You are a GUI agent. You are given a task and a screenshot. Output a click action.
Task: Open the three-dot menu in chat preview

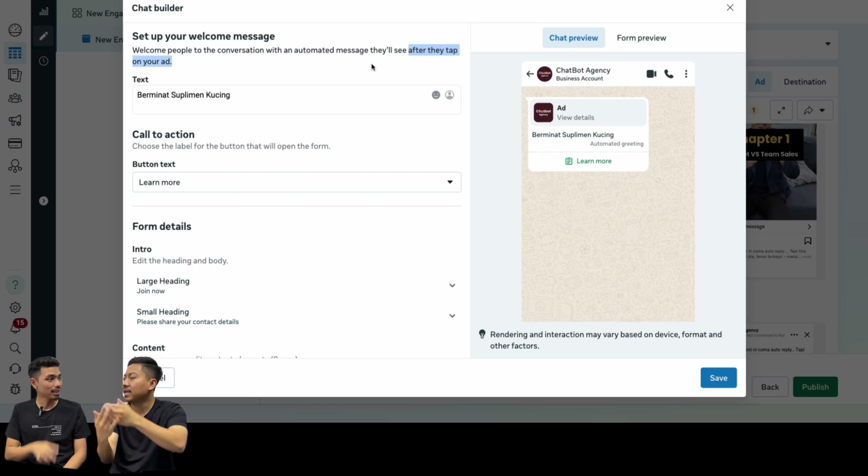(686, 74)
